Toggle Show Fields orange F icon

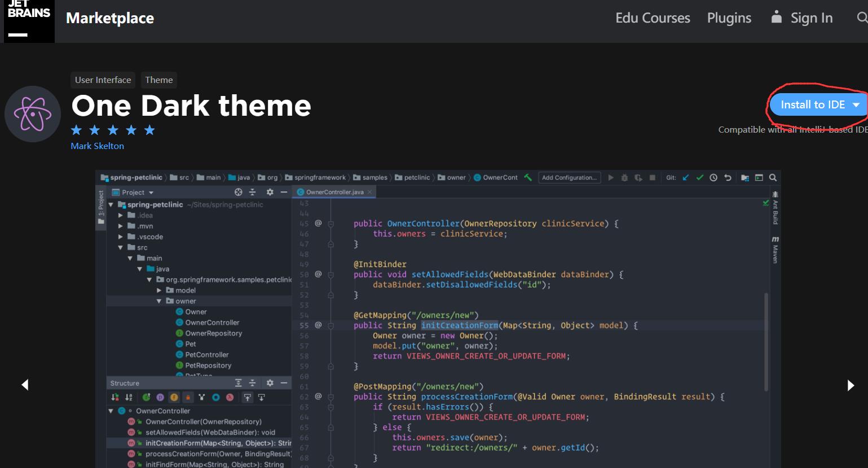(x=174, y=397)
